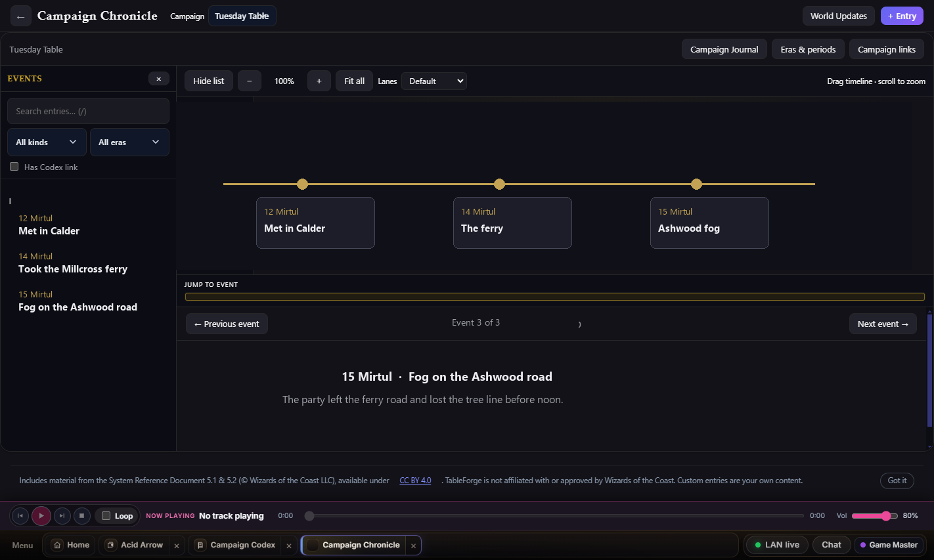Skip to next track in player
Screen dimensions: 934x560
coord(62,516)
